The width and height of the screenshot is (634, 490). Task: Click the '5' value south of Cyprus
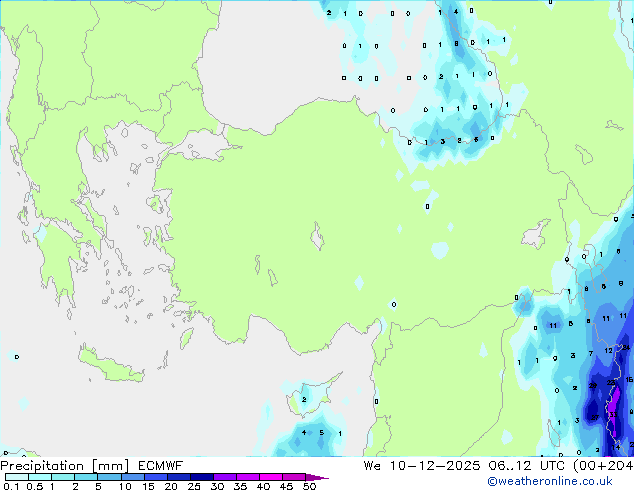tap(321, 433)
